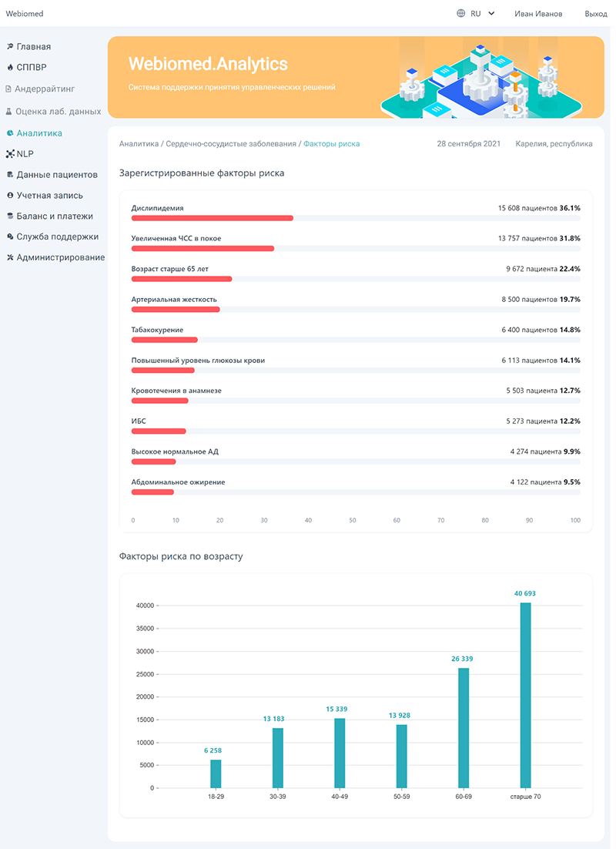Click the Иван Иванов user name
The height and width of the screenshot is (849, 616).
tap(538, 14)
